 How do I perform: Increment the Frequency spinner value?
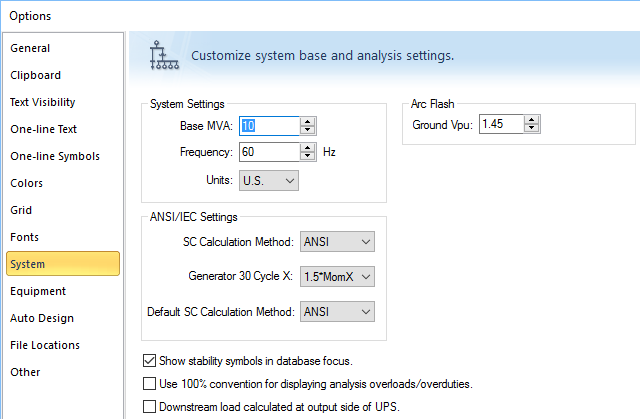(308, 148)
